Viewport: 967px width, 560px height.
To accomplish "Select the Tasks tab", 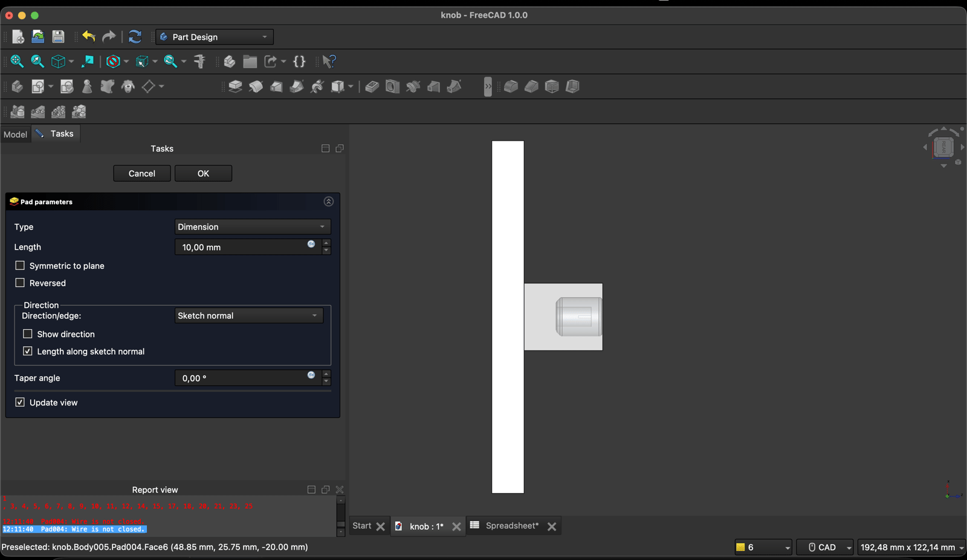I will 56,134.
